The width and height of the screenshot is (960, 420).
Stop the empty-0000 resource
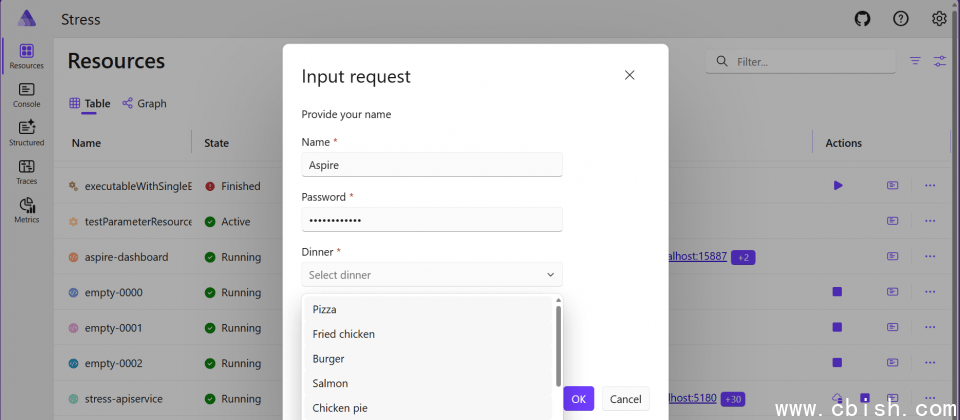pyautogui.click(x=838, y=292)
